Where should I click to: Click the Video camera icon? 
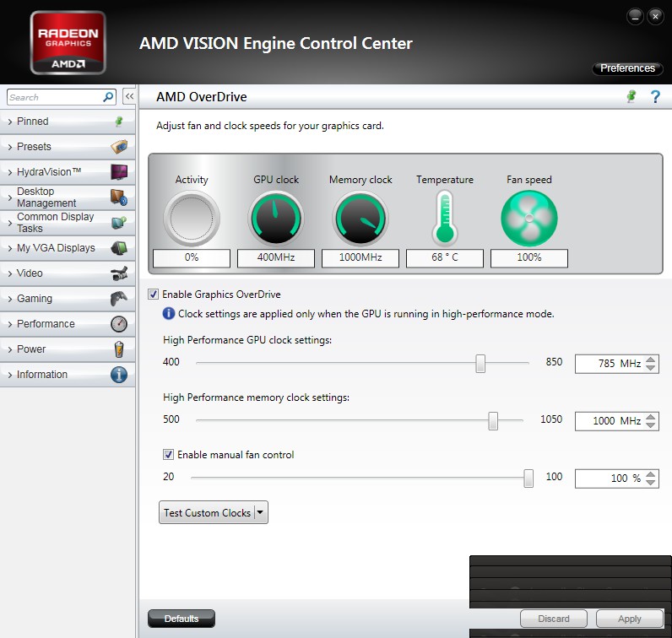pos(119,273)
